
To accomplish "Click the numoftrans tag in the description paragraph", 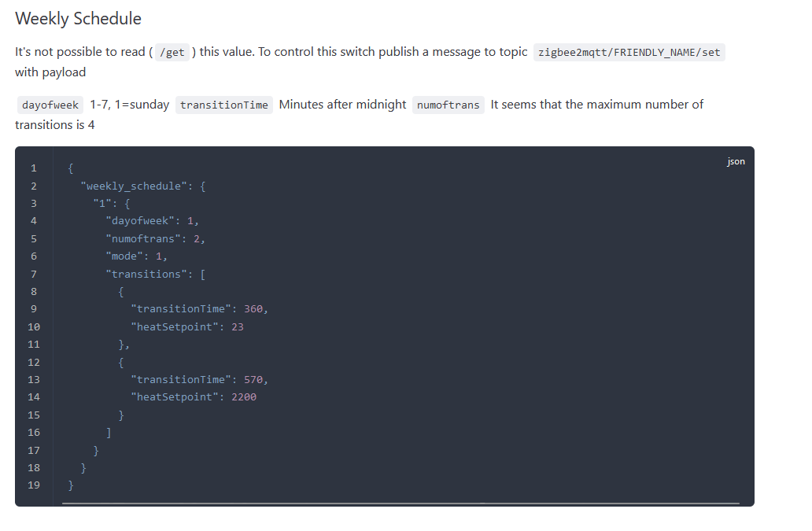I will (x=448, y=105).
